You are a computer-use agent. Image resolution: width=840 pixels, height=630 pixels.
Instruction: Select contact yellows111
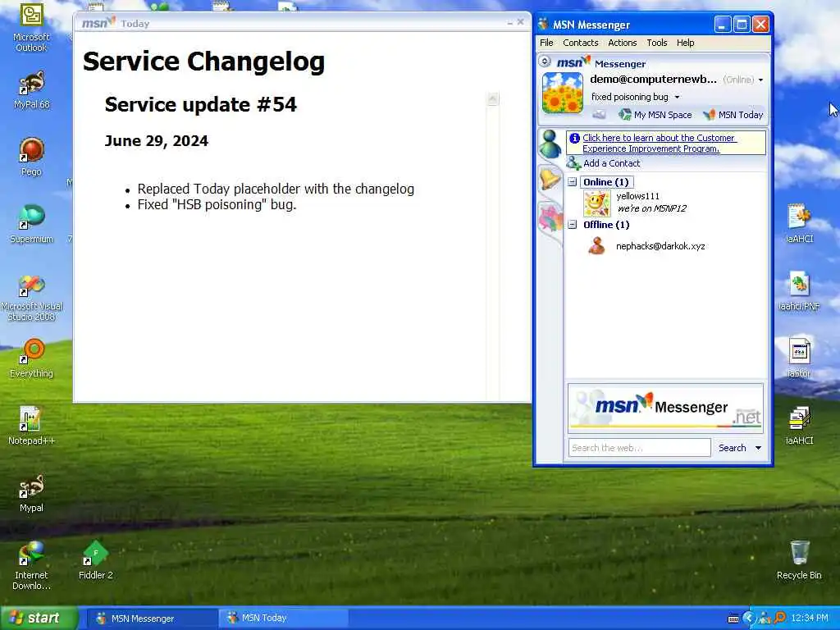637,196
